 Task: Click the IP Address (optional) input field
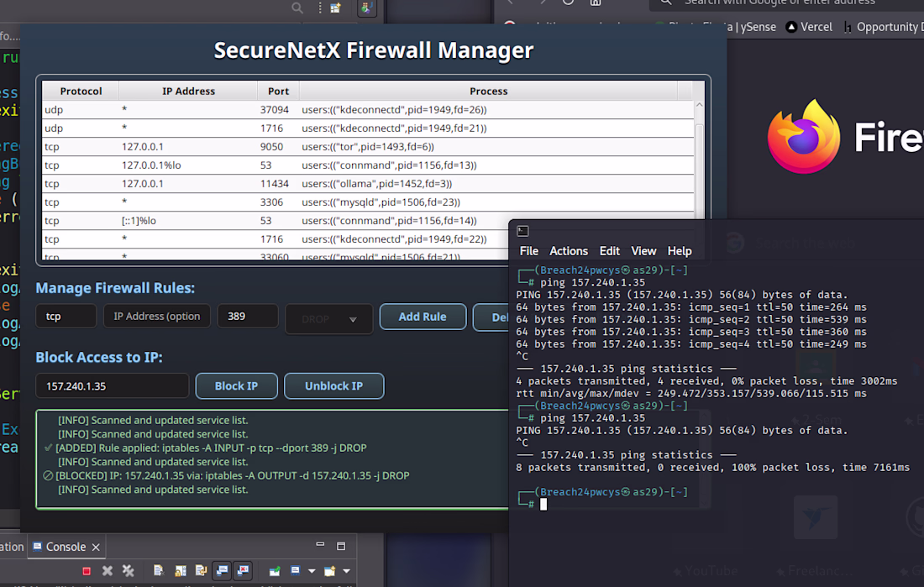[x=157, y=317]
